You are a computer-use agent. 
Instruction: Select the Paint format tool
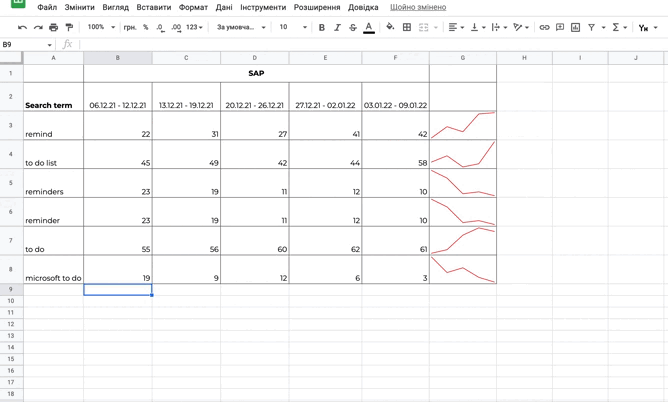[x=69, y=27]
